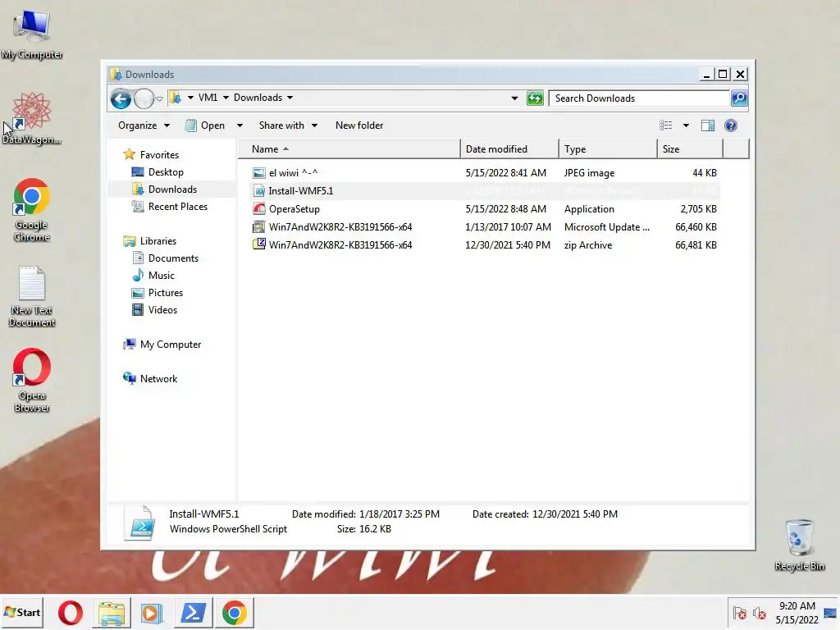The image size is (840, 630).
Task: Sort by Date modified column
Action: (x=509, y=149)
